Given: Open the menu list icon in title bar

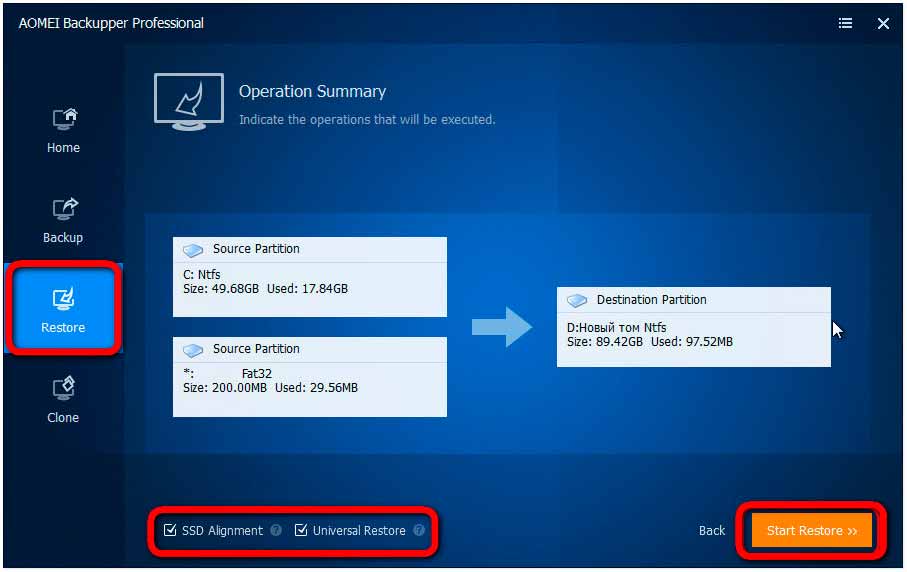Looking at the screenshot, I should click(x=846, y=23).
